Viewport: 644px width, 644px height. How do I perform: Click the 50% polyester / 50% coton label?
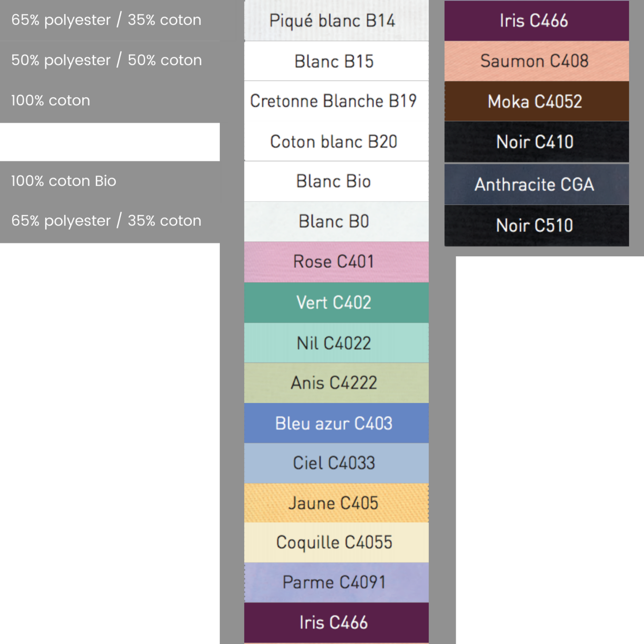pyautogui.click(x=107, y=60)
